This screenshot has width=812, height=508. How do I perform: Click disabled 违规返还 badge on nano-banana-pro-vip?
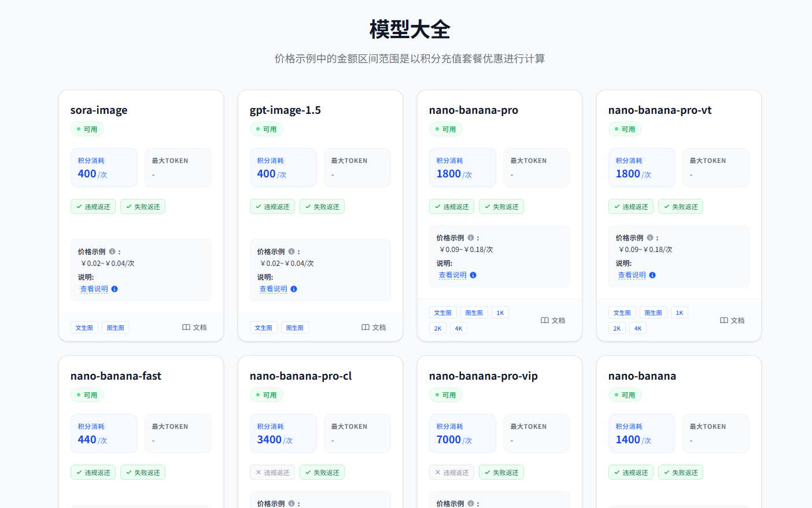pyautogui.click(x=452, y=472)
